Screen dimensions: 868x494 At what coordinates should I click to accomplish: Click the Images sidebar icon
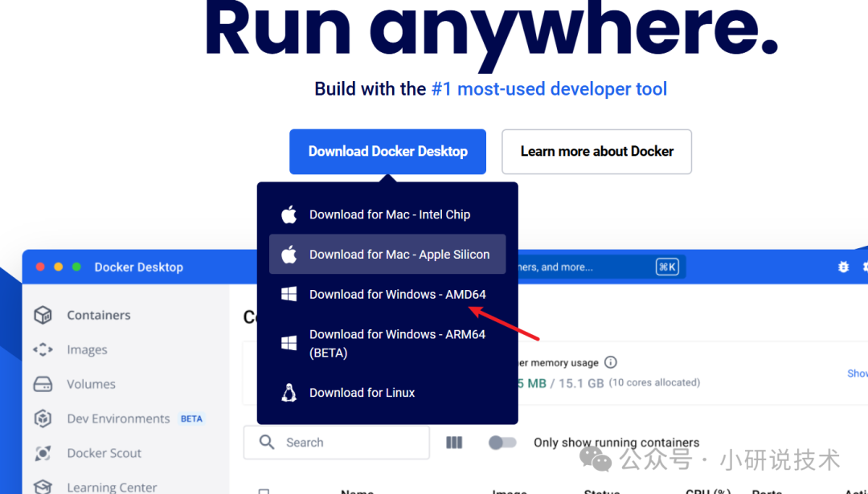43,349
